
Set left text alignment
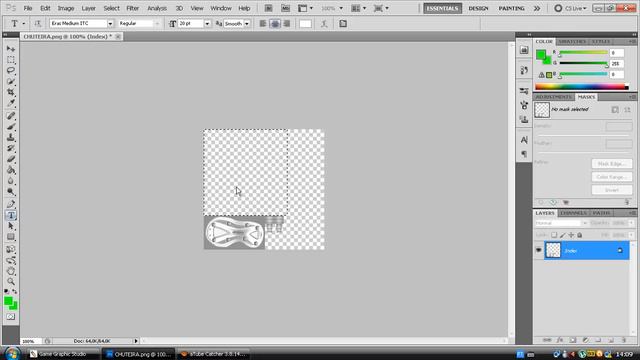tap(263, 24)
